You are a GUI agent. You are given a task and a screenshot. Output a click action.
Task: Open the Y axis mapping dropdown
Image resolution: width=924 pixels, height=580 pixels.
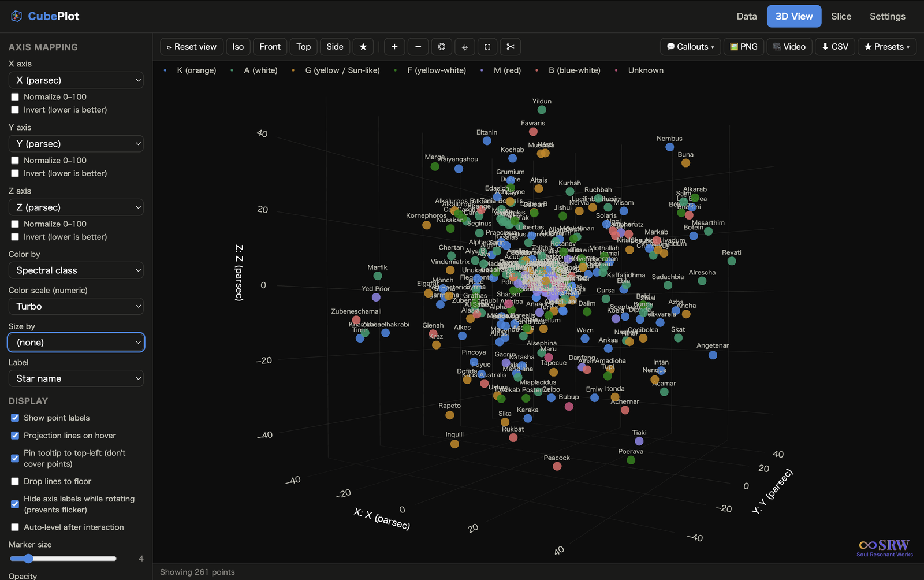tap(76, 144)
